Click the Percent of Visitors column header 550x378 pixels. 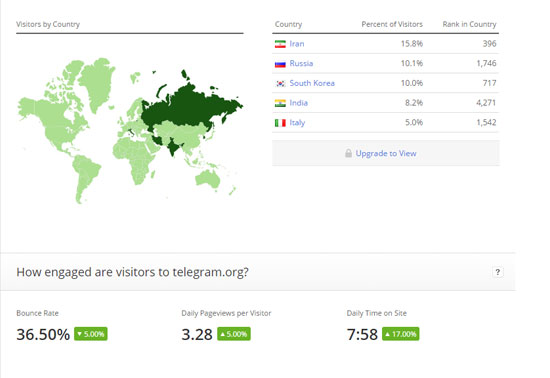click(392, 24)
